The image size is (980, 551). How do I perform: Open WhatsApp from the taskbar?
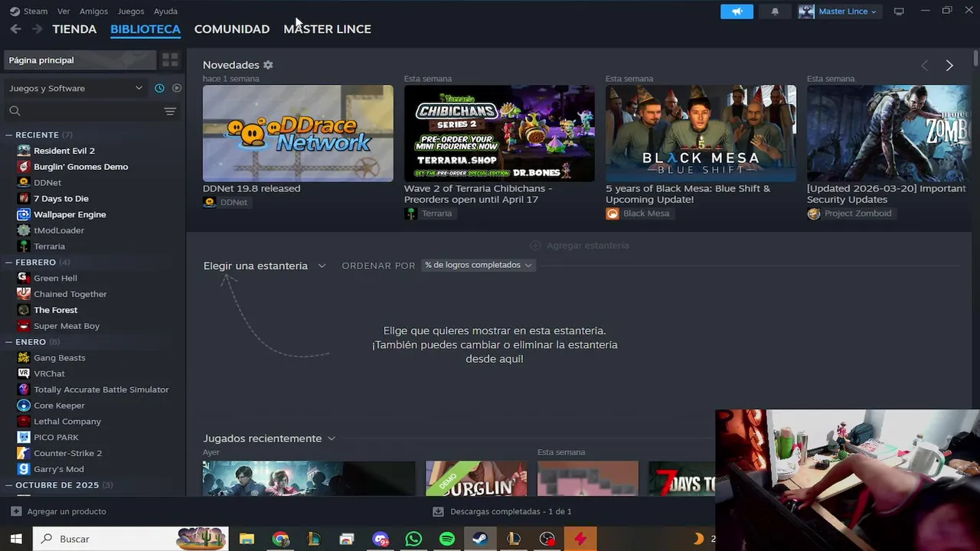pos(413,539)
